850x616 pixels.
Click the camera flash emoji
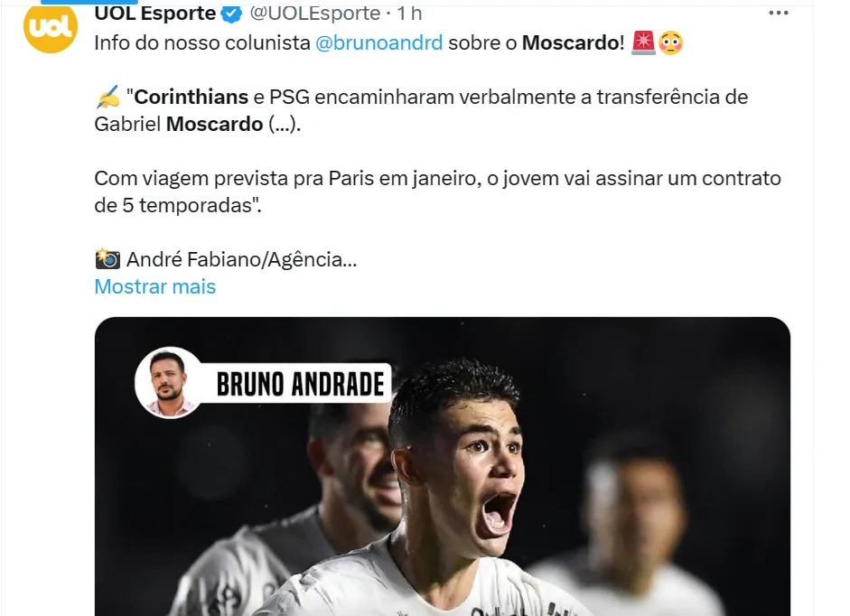pos(107,259)
